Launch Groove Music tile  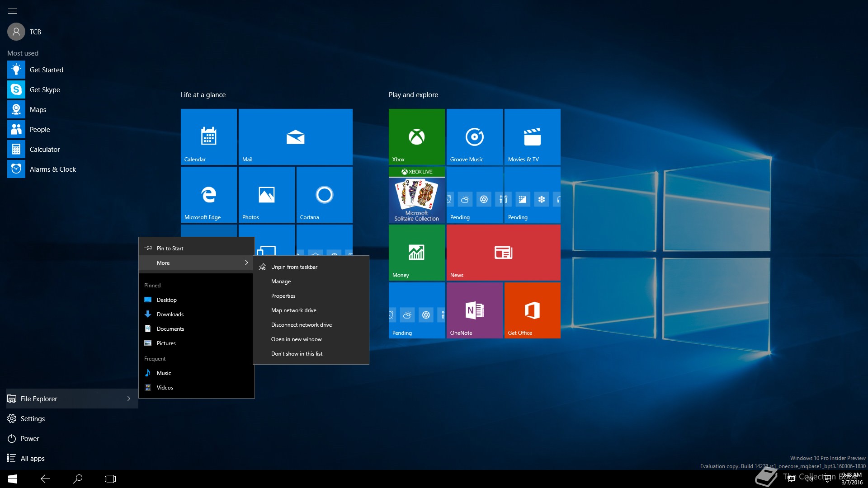pos(474,136)
